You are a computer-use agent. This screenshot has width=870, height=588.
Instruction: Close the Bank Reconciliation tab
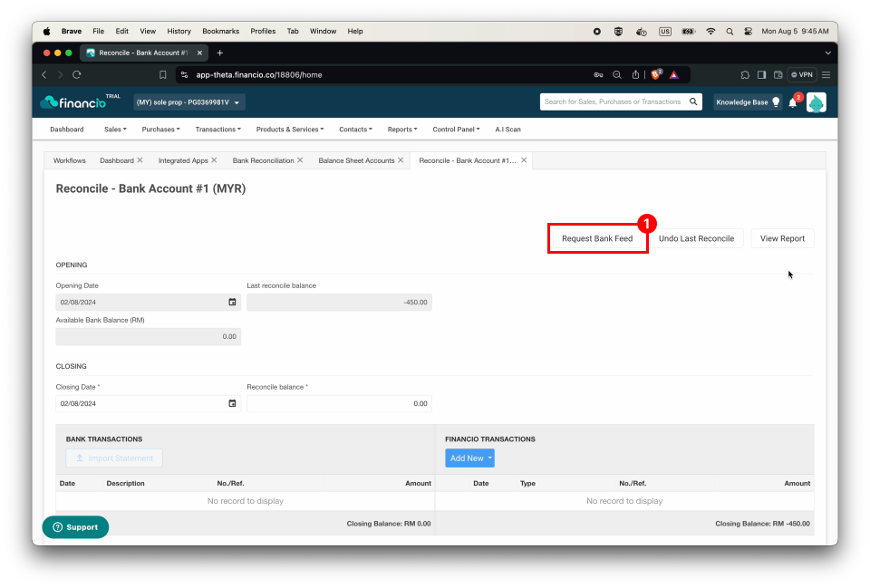click(x=300, y=160)
